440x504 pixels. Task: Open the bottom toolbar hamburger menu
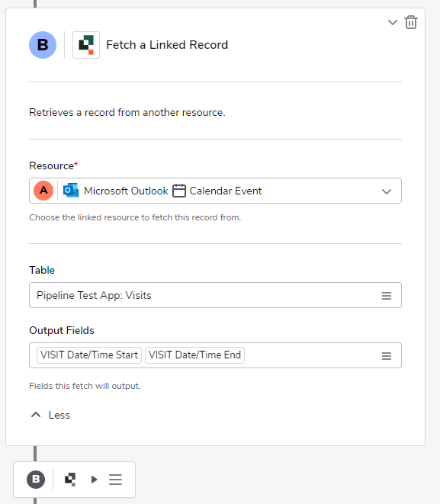coord(115,480)
